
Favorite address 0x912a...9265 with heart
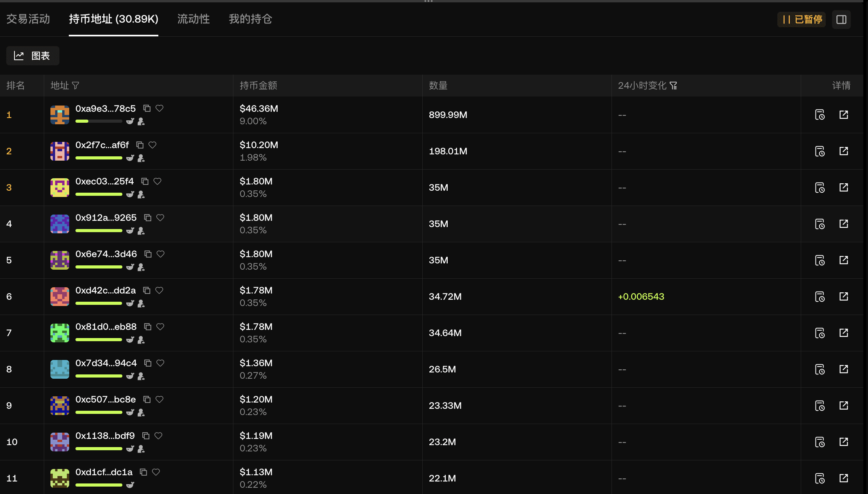pos(160,218)
